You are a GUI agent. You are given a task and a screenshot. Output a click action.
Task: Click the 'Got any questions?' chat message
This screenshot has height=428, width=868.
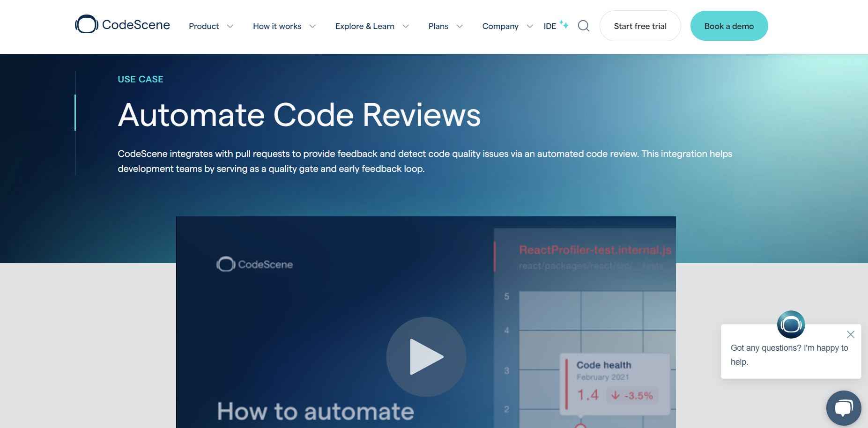pyautogui.click(x=789, y=355)
